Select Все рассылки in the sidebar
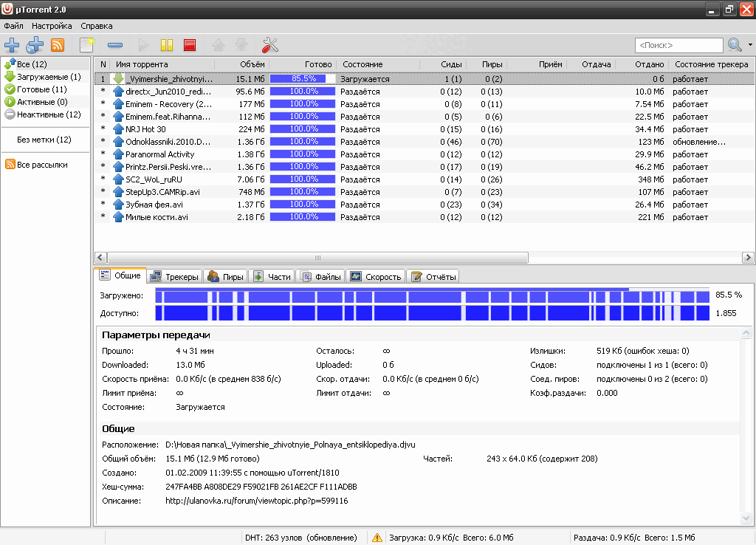This screenshot has height=545, width=756. point(42,165)
